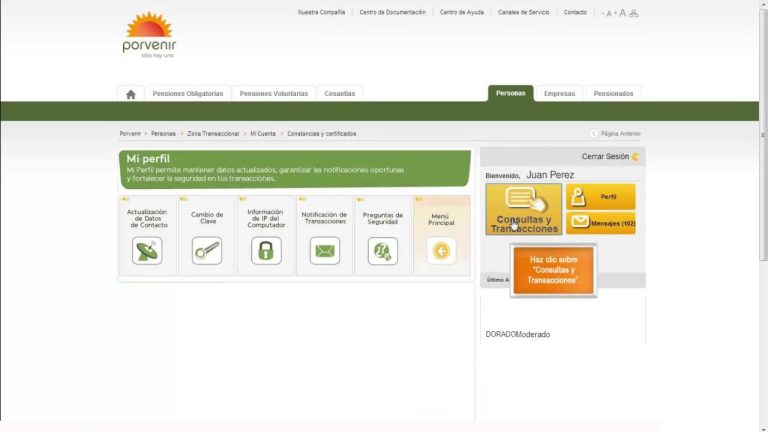Go to the home icon tab
The image size is (768, 432).
tap(131, 94)
